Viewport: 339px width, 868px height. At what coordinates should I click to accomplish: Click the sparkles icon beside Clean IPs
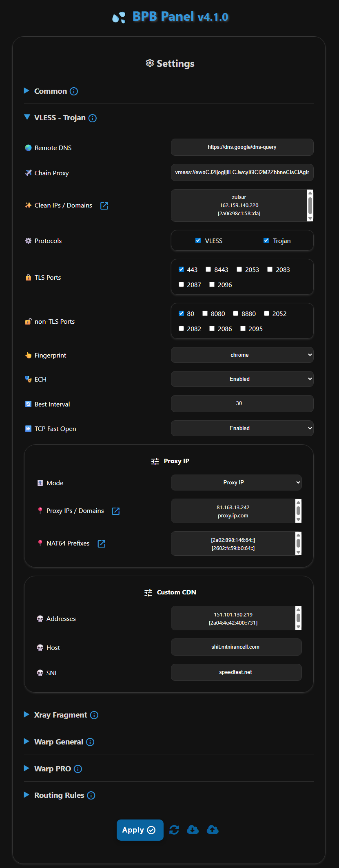28,205
